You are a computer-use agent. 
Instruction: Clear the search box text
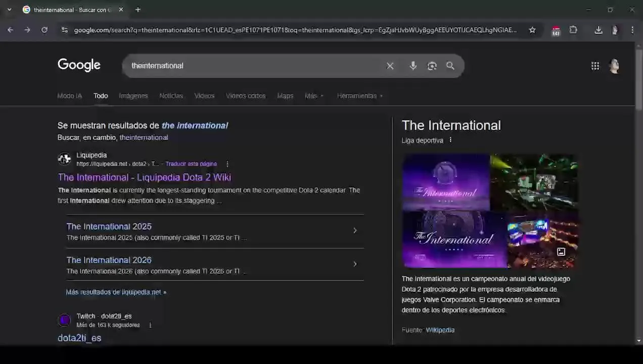coord(390,66)
